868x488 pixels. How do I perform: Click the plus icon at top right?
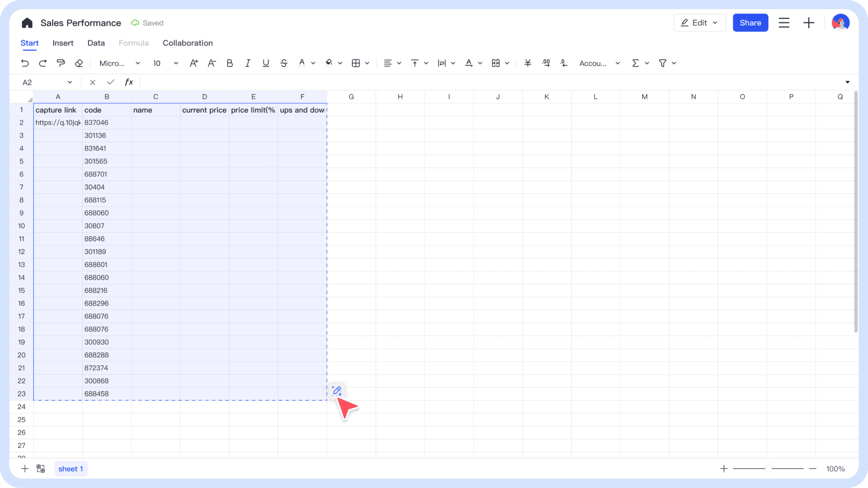pos(809,23)
